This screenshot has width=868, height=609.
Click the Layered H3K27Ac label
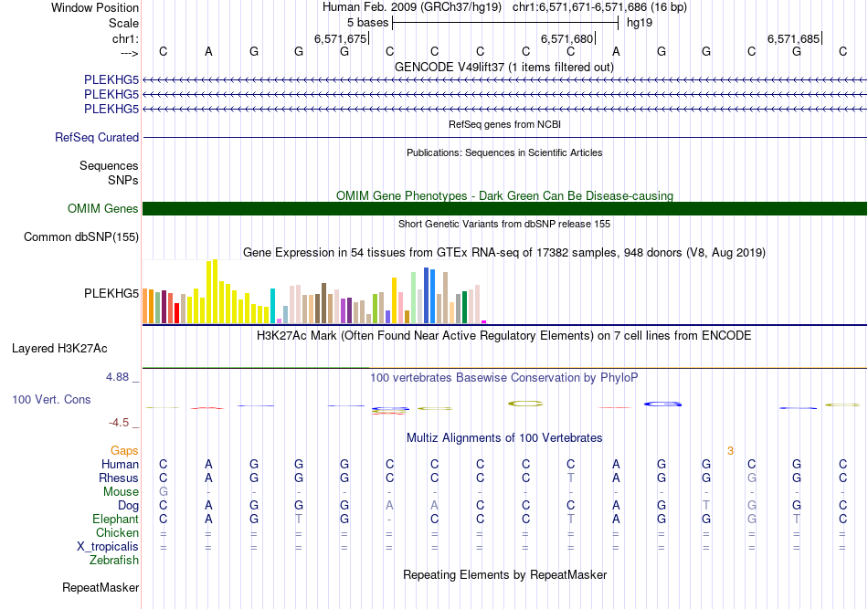coord(59,349)
